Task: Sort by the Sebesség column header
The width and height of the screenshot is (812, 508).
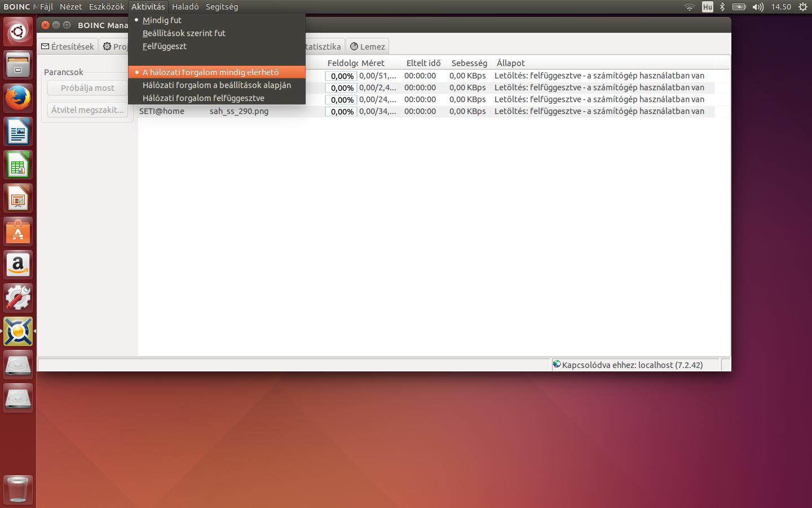Action: 471,63
